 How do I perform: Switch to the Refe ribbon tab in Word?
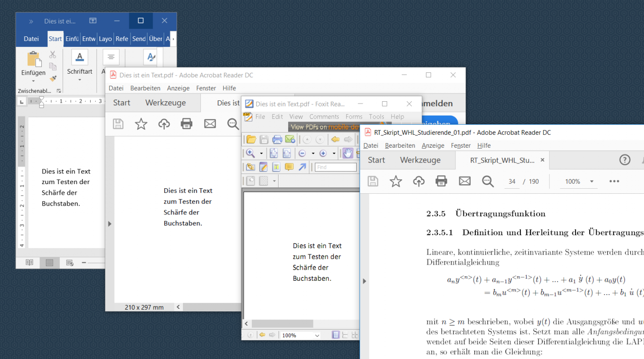122,39
